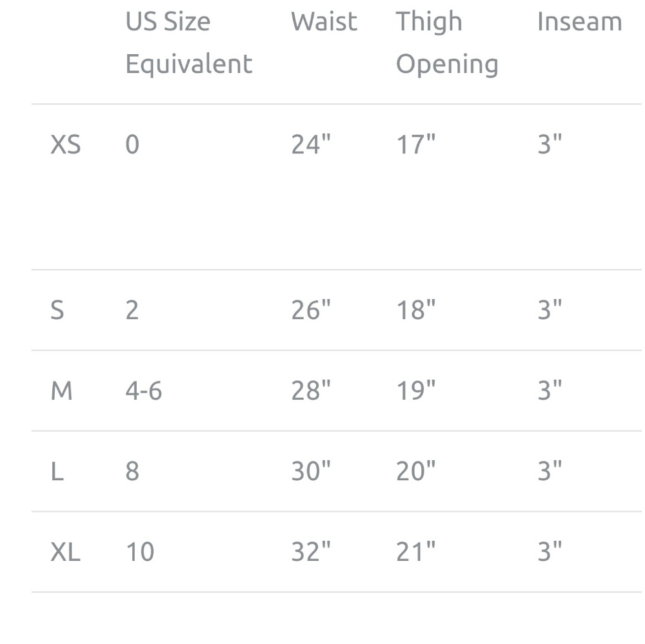Screen dimensions: 645x644
Task: Click the 17" thigh opening value
Action: (x=416, y=144)
